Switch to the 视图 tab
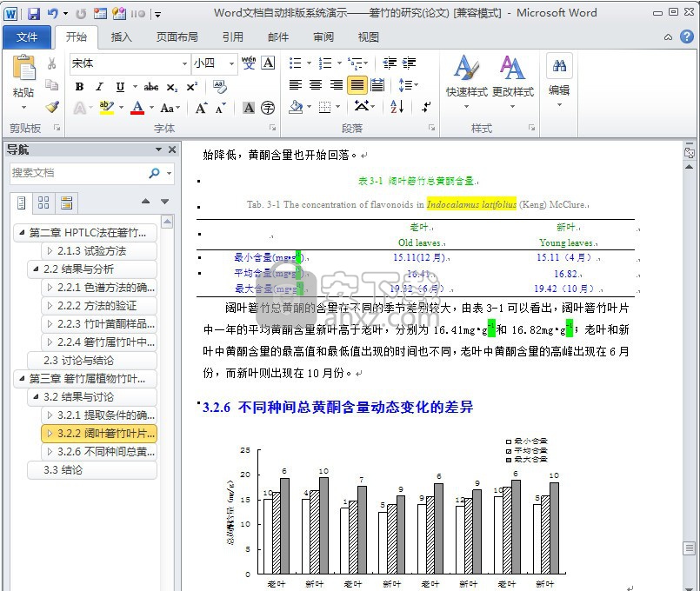This screenshot has width=700, height=591. pos(369,37)
